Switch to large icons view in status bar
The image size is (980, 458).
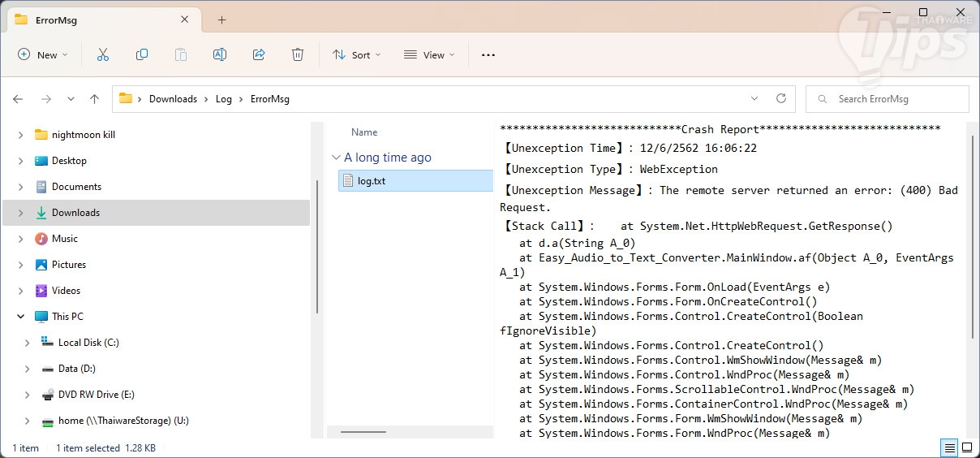(966, 447)
